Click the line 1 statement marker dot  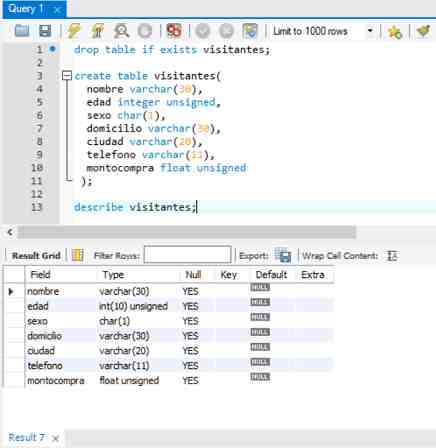[52, 49]
